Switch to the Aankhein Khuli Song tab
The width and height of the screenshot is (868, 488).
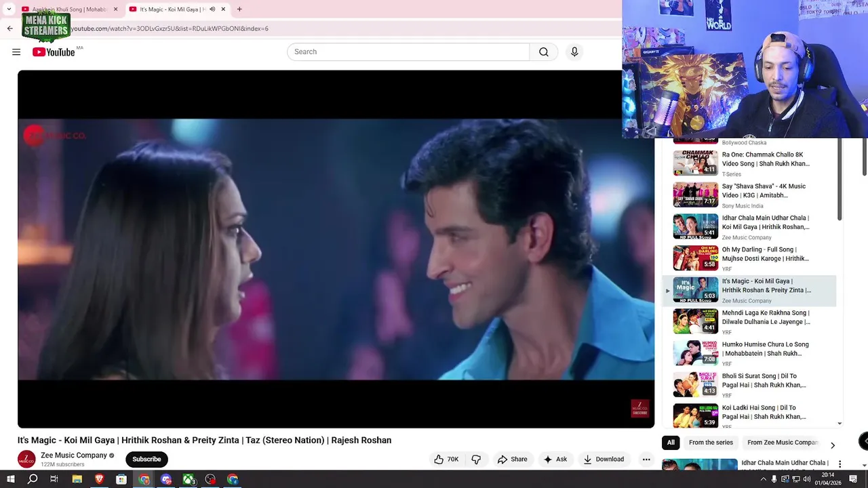click(x=71, y=9)
